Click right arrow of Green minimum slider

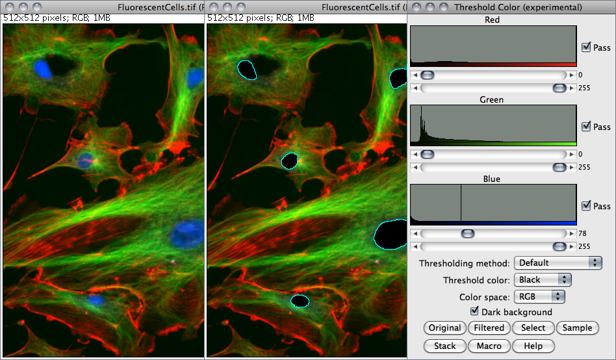[572, 154]
